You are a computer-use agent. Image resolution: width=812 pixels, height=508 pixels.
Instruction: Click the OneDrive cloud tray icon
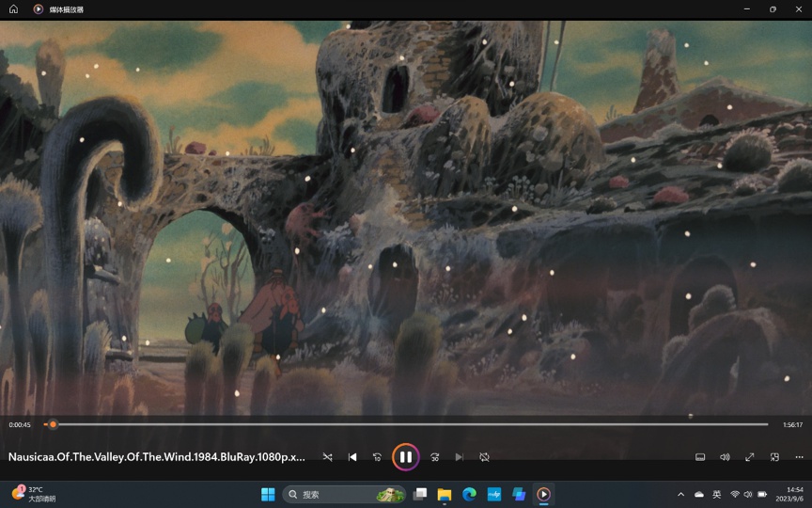[x=699, y=495]
